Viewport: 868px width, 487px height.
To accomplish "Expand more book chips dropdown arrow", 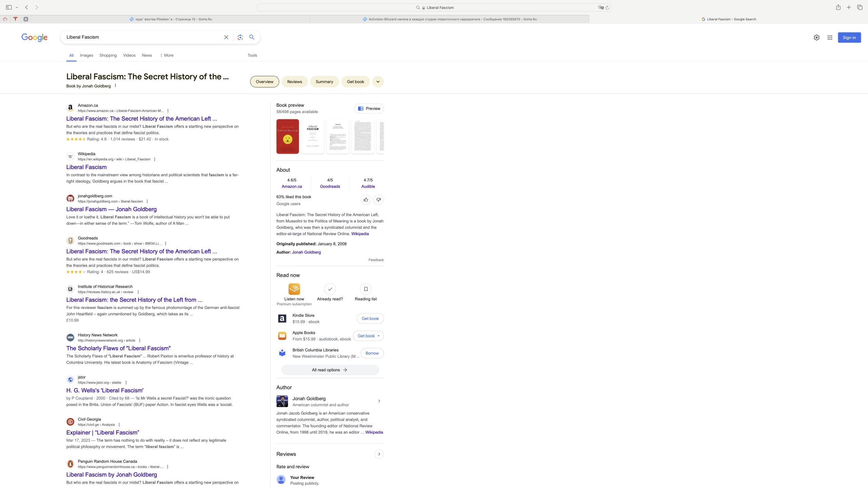I will click(378, 82).
